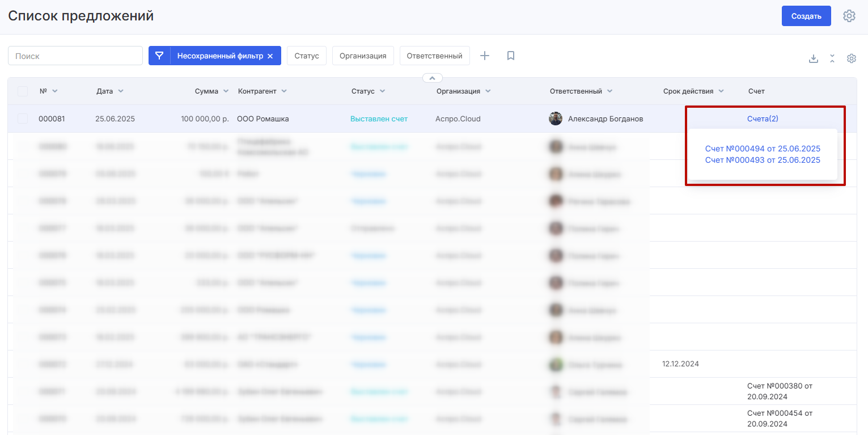The width and height of the screenshot is (868, 435).
Task: Remove the Несохраненный фильтр with X
Action: pyautogui.click(x=270, y=56)
